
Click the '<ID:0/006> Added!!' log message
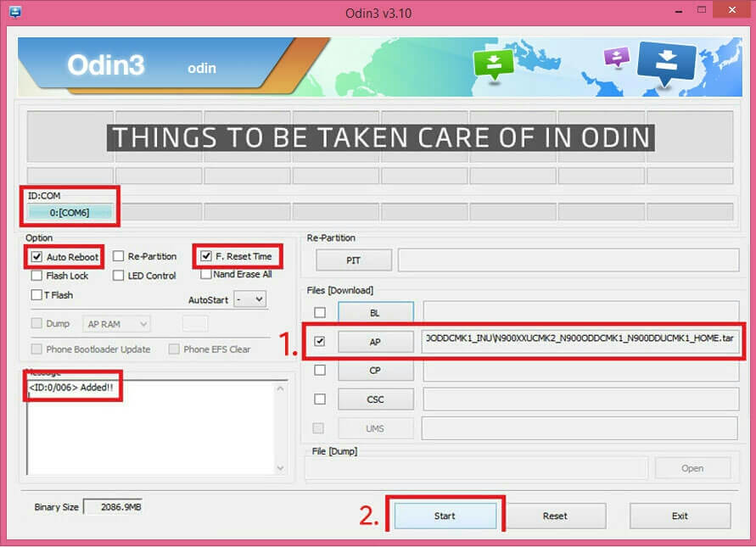tap(71, 388)
